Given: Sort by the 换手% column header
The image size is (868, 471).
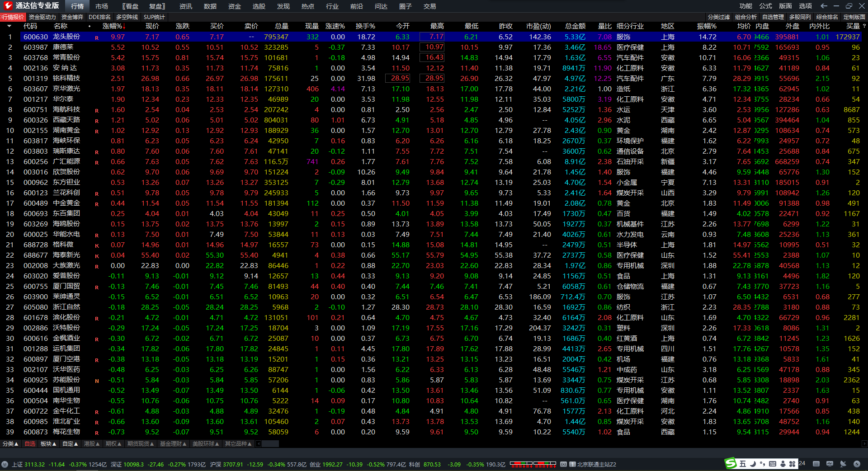Looking at the screenshot, I should [365, 26].
